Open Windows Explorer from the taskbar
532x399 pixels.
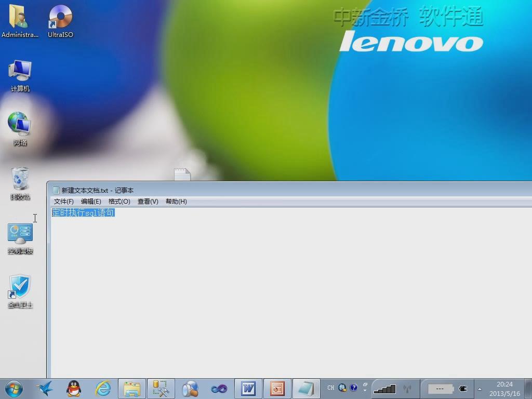(x=132, y=389)
